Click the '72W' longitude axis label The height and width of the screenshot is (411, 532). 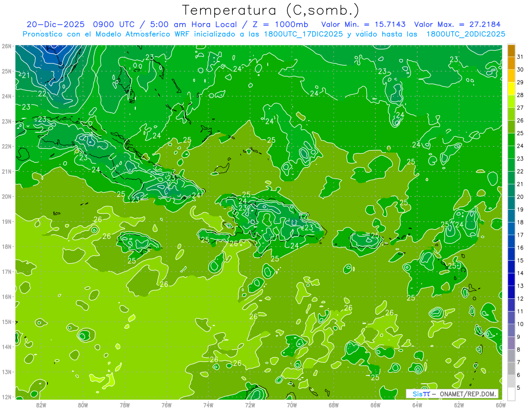pos(250,405)
